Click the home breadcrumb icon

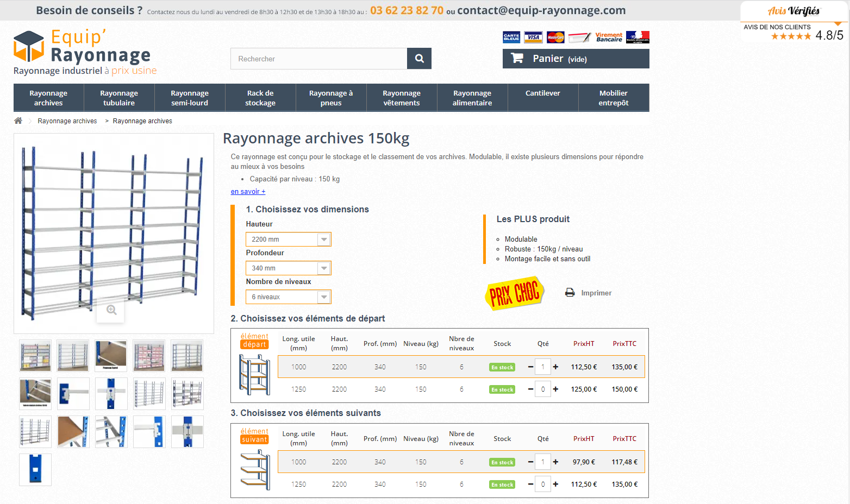[x=18, y=121]
